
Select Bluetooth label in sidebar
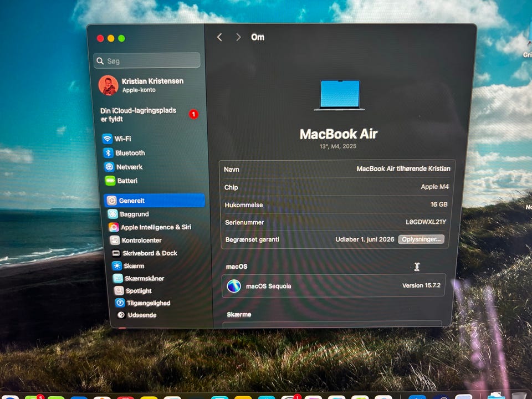tap(130, 153)
